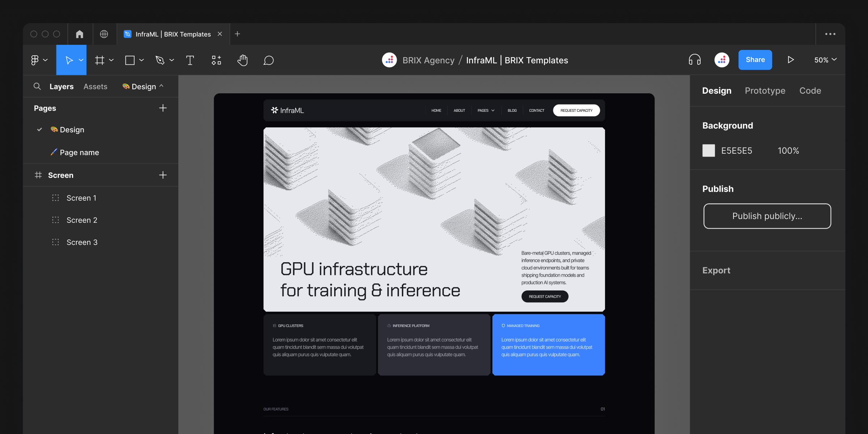Expand the main menu dropdown chevron
Image resolution: width=868 pixels, height=434 pixels.
[46, 60]
